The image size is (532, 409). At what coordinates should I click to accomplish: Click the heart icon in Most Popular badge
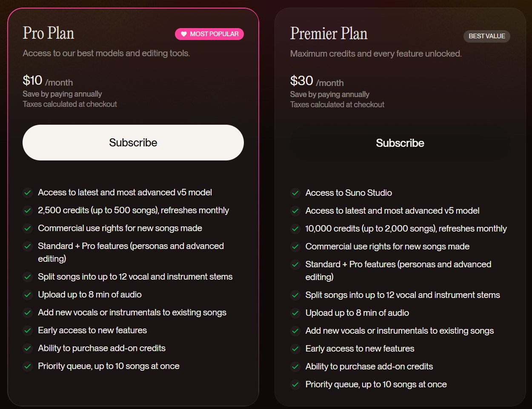click(x=184, y=34)
